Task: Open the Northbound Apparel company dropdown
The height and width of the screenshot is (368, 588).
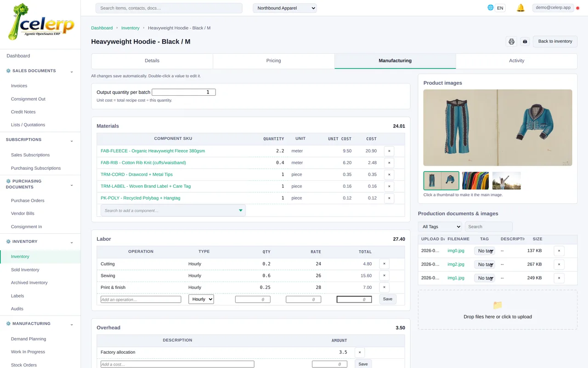Action: 285,8
